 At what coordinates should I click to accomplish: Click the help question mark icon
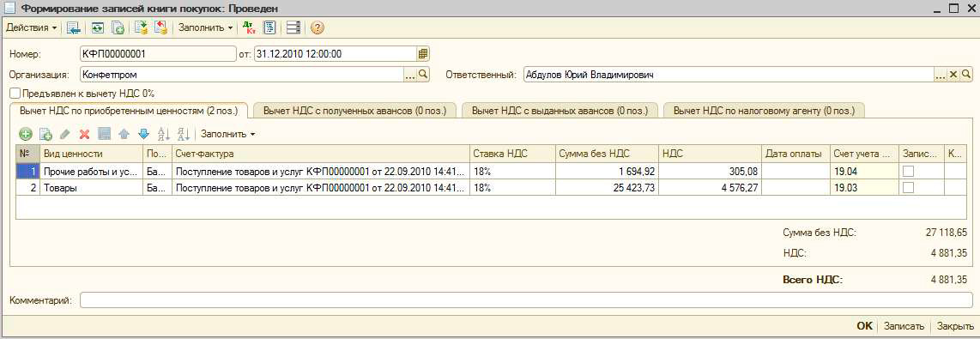[317, 27]
